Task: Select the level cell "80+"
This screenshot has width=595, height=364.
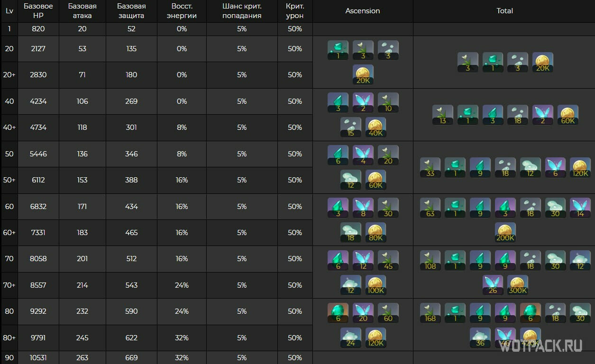Action: tap(9, 338)
